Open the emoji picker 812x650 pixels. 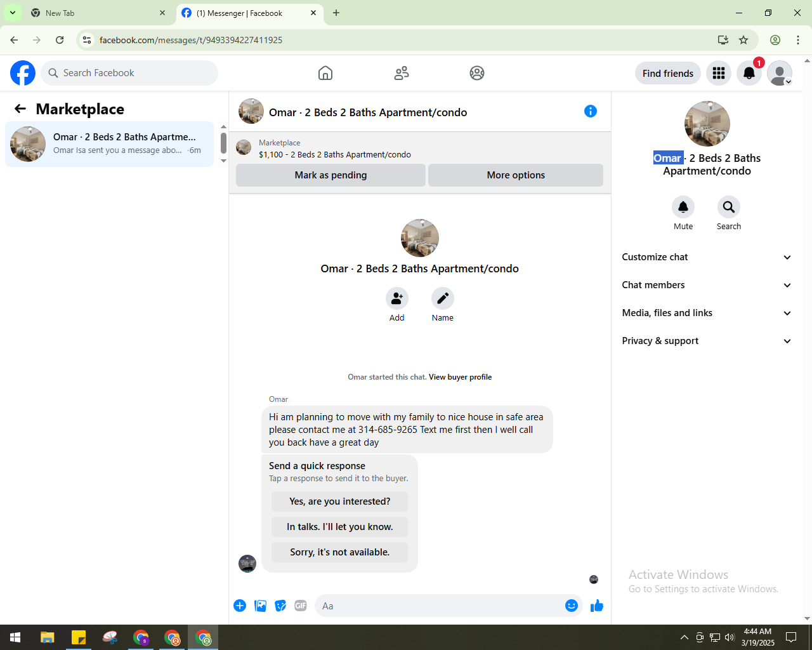[x=572, y=606]
